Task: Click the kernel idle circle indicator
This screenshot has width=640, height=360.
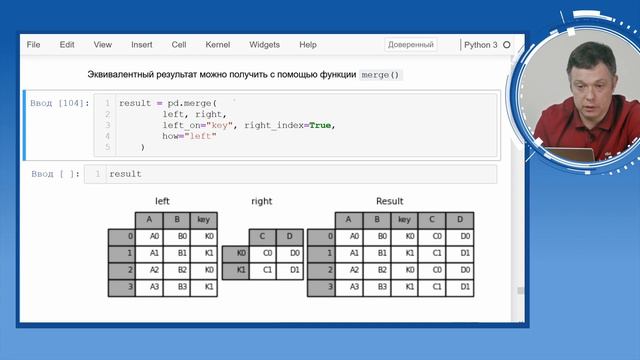Action: tap(507, 45)
